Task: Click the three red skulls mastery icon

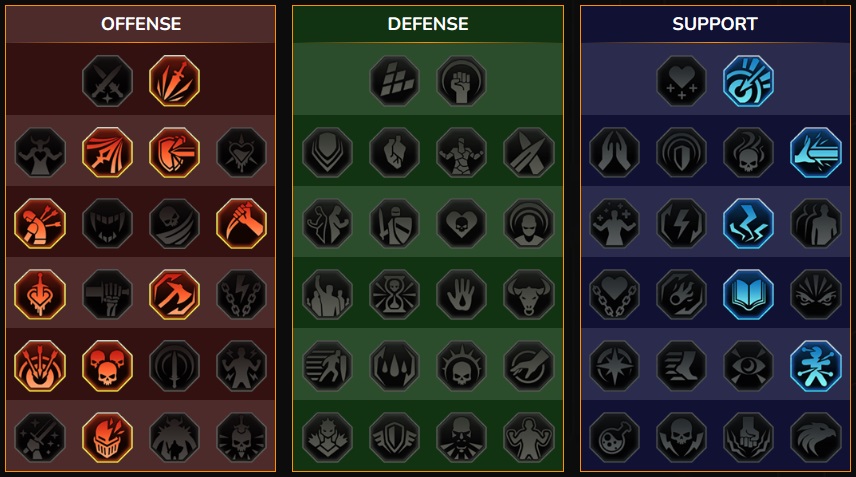Action: [x=108, y=366]
